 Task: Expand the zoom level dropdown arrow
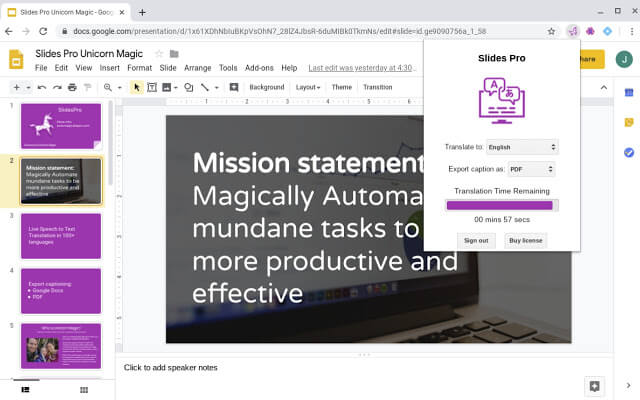click(120, 87)
